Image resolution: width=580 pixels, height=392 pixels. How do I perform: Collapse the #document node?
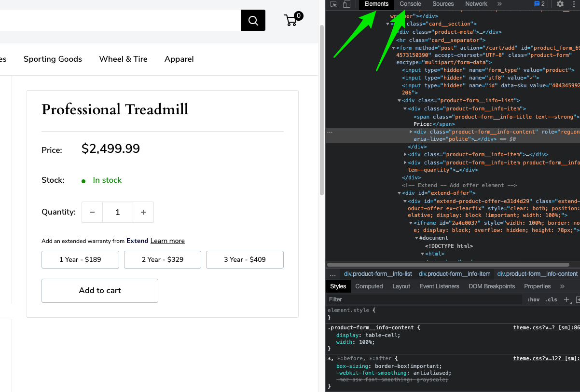tap(416, 238)
